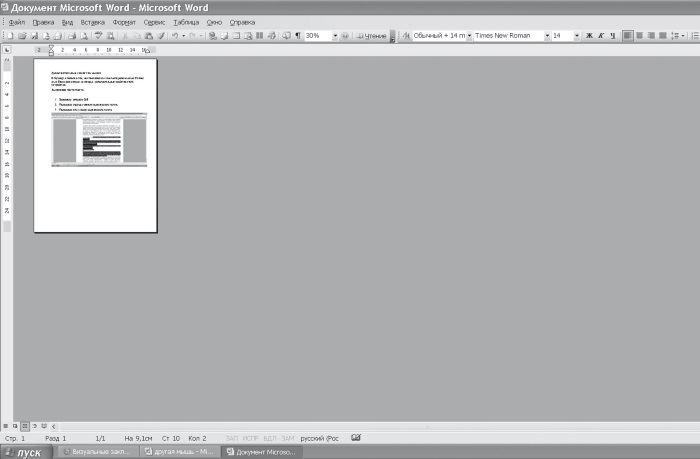Save the document via toolbar icon
The height and width of the screenshot is (459, 700).
[33, 35]
